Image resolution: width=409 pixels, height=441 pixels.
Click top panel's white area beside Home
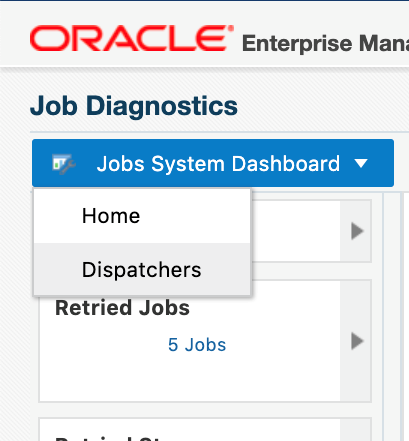[x=295, y=231]
